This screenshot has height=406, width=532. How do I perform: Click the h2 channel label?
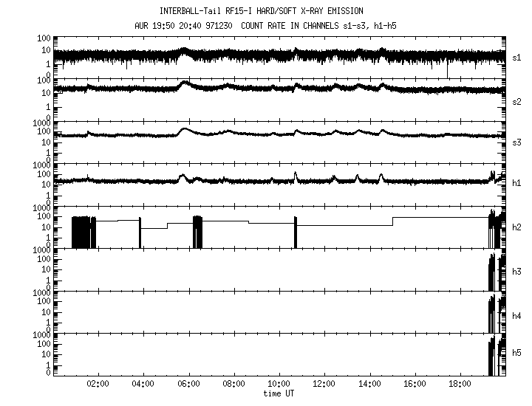coord(517,227)
